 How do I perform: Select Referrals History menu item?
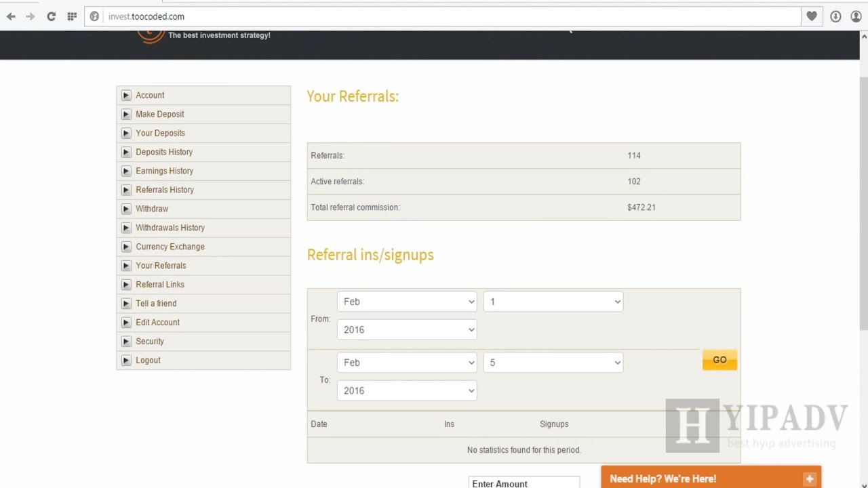[165, 190]
